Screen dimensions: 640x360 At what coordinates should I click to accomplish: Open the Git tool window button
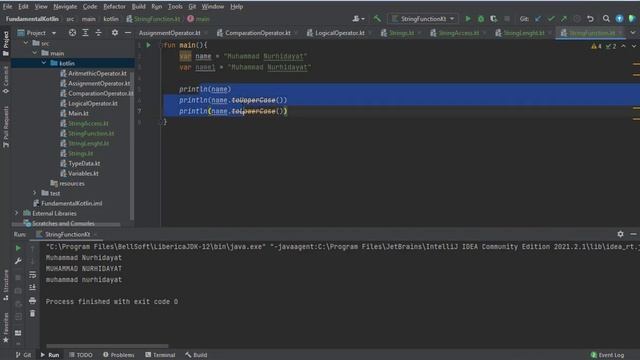pos(23,355)
